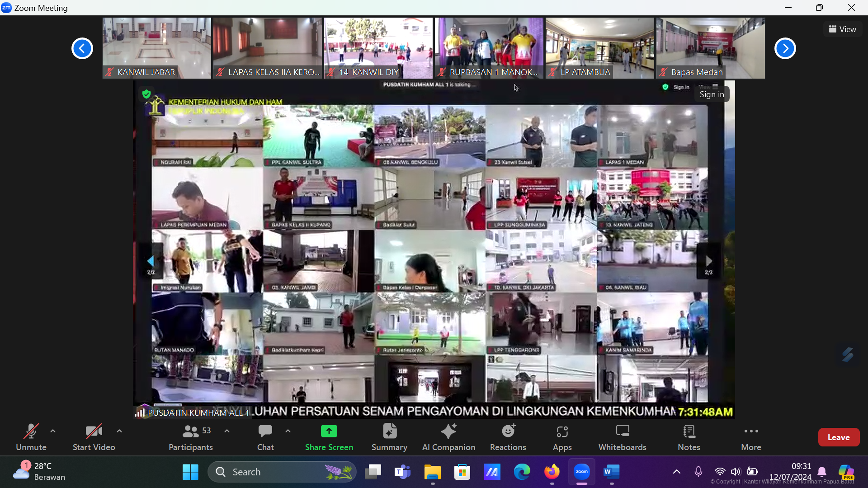The height and width of the screenshot is (488, 868).
Task: Open Microsoft Word from taskbar
Action: [611, 472]
